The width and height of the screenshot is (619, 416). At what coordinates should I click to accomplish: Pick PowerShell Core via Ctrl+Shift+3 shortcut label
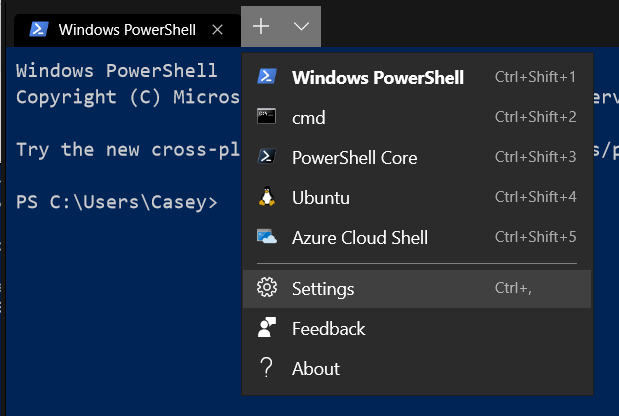[x=535, y=157]
